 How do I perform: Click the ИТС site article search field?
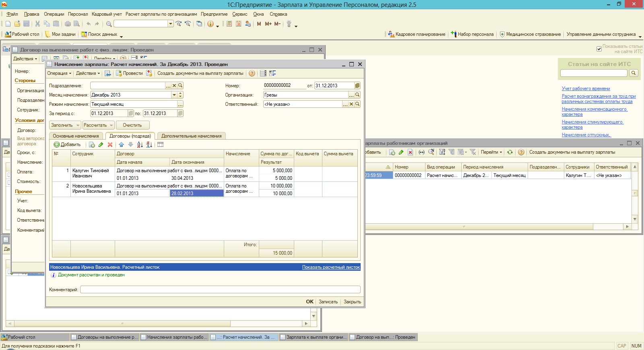pos(594,73)
